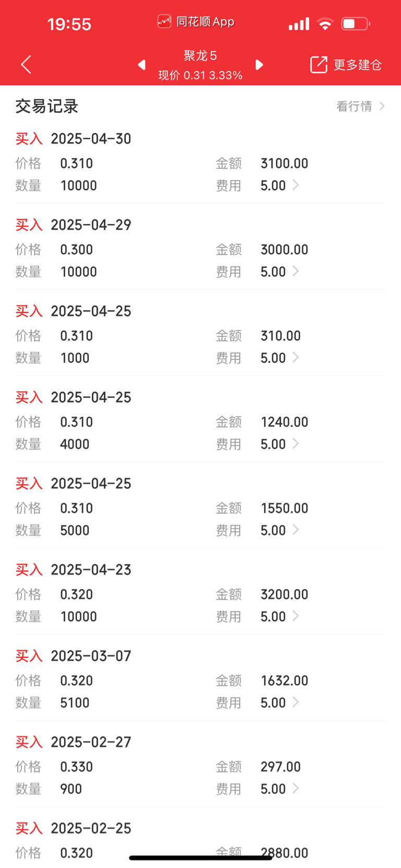
Task: Tap the battery status icon
Action: tap(356, 24)
